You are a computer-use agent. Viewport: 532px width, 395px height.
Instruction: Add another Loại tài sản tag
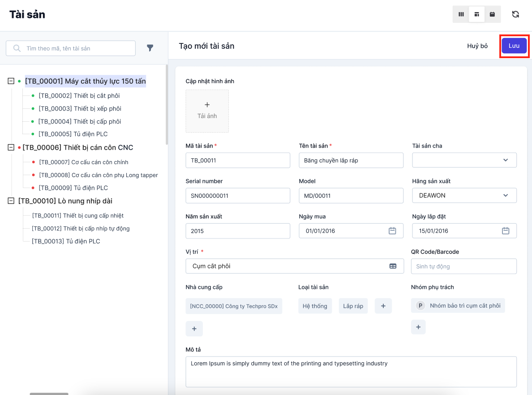point(383,306)
